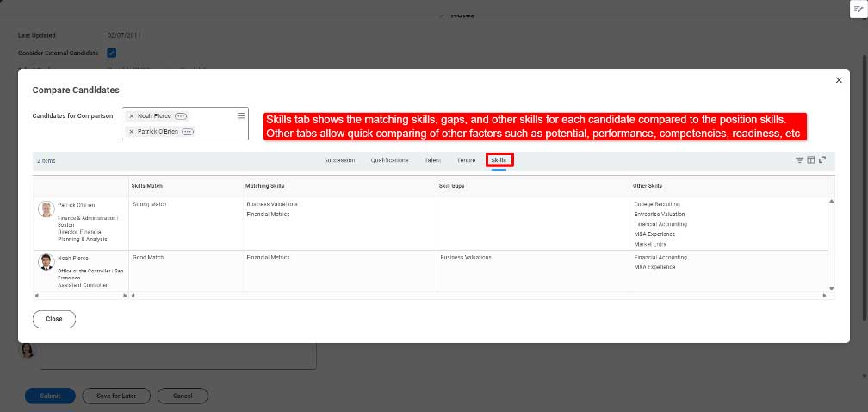This screenshot has height=412, width=868.
Task: Select the Skills tab
Action: (x=499, y=160)
